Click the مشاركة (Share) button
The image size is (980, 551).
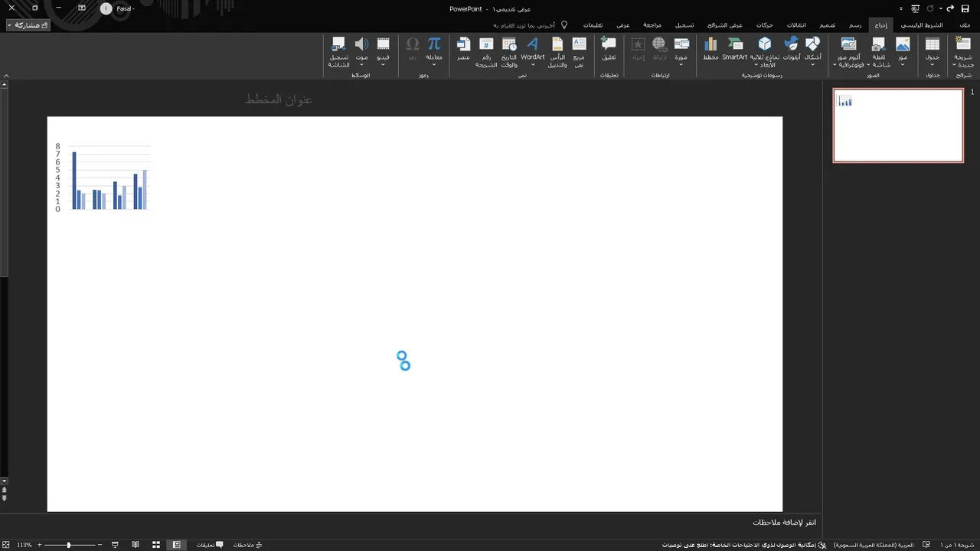[28, 25]
